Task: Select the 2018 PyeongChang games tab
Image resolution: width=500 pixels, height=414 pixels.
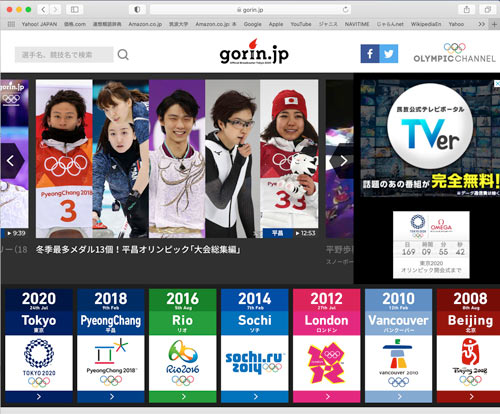Action: 111,312
